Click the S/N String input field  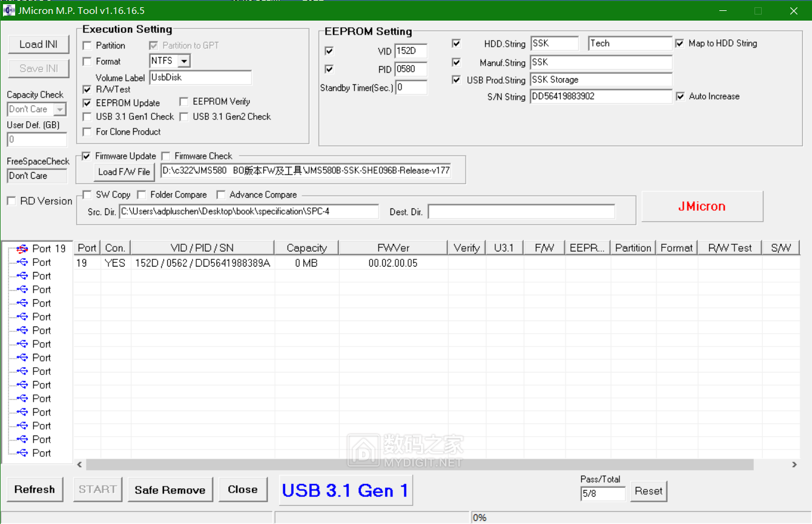pyautogui.click(x=600, y=96)
